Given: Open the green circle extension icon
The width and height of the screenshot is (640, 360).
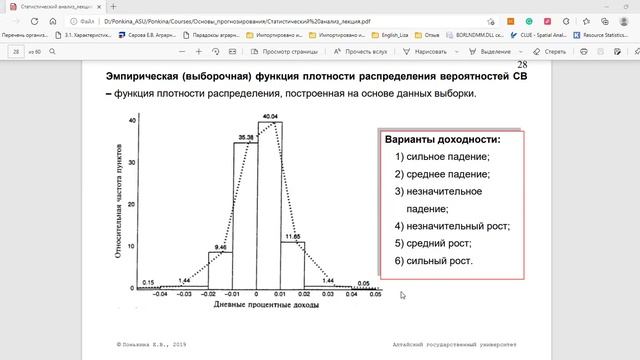Looking at the screenshot, I should (529, 21).
